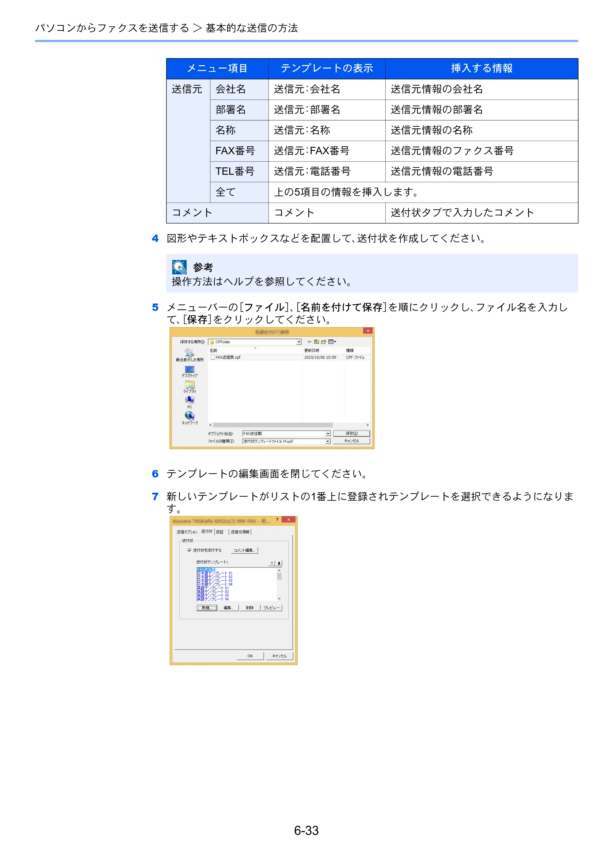The width and height of the screenshot is (613, 868).
Task: Toggle the 送付状を添付する checkbox
Action: tap(189, 550)
